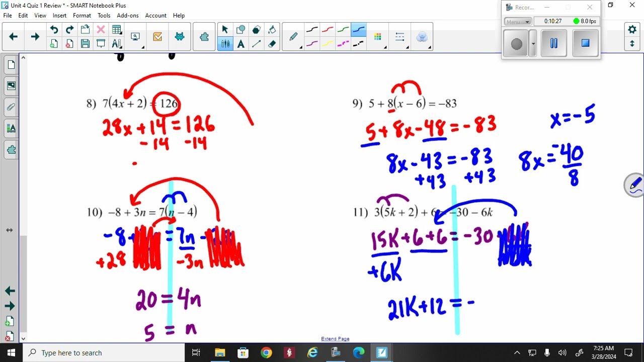Choose the Select arrow tool
This screenshot has width=644, height=362.
[x=225, y=30]
